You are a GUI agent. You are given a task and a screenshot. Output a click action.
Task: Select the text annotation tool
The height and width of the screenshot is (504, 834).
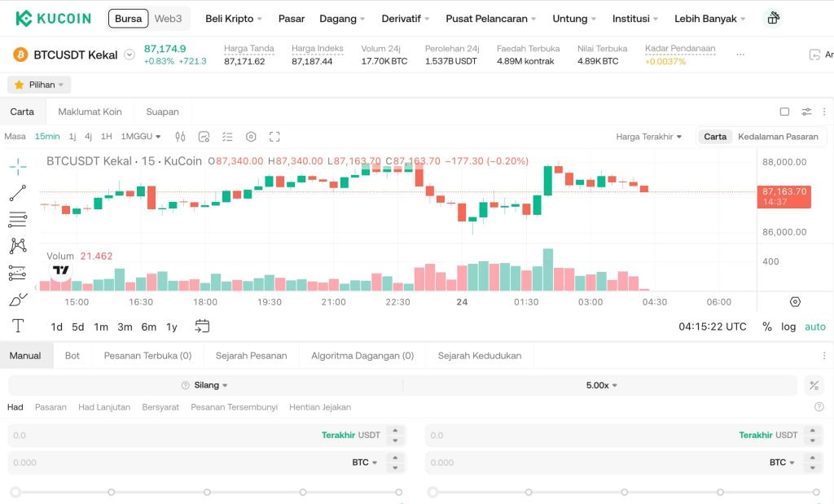coord(16,325)
